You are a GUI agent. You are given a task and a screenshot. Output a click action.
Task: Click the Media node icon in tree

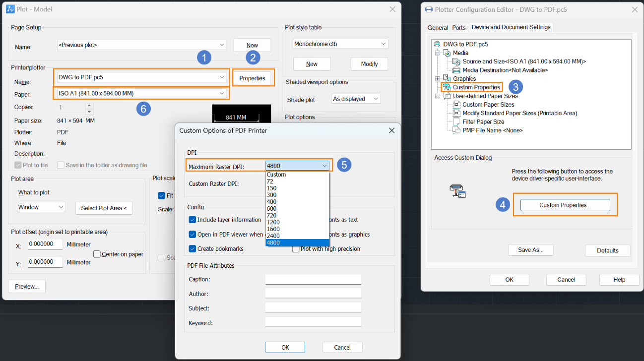(x=447, y=53)
